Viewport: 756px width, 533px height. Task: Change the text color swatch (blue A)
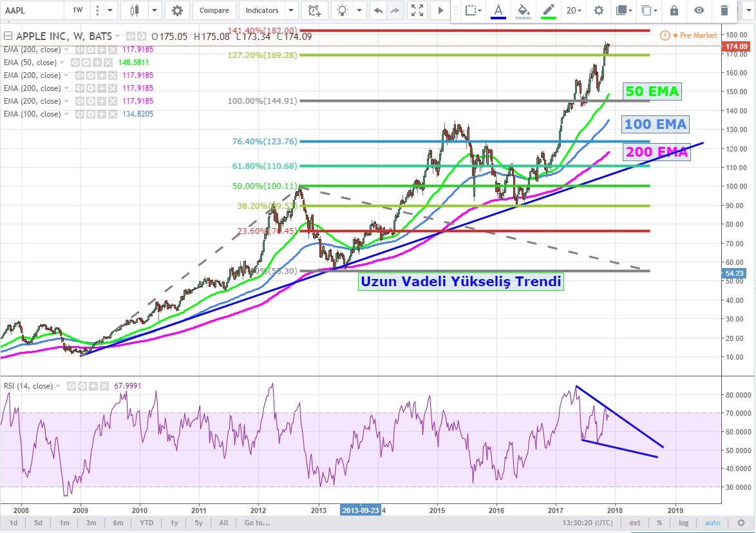coord(498,10)
